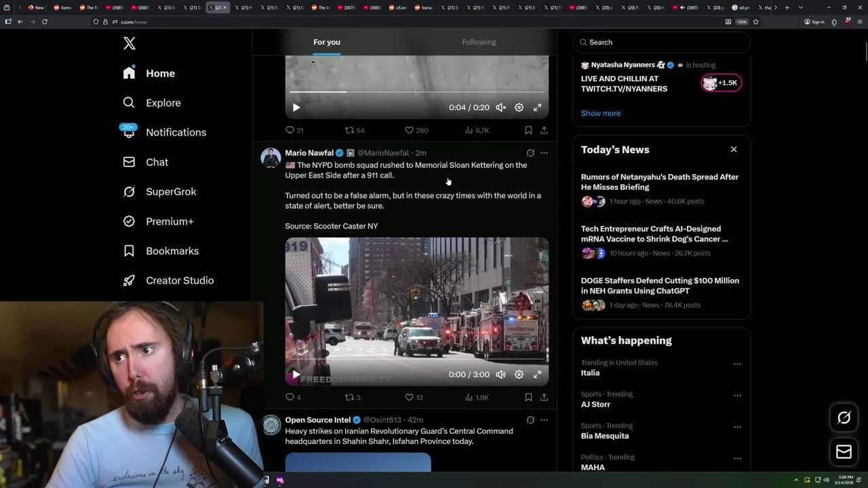Open Open Source Intel profile name

tap(318, 420)
